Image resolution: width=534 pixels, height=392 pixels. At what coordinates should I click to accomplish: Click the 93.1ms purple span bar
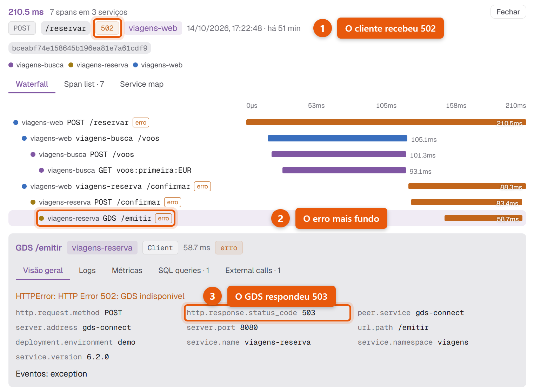pos(344,170)
